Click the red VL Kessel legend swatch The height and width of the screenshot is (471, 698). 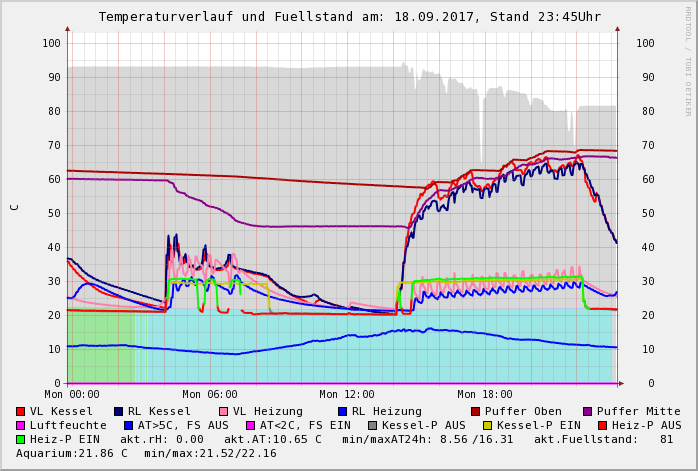[x=20, y=411]
